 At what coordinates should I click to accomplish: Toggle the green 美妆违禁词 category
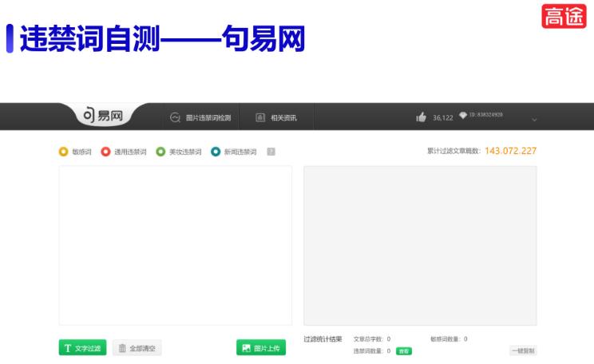click(160, 152)
